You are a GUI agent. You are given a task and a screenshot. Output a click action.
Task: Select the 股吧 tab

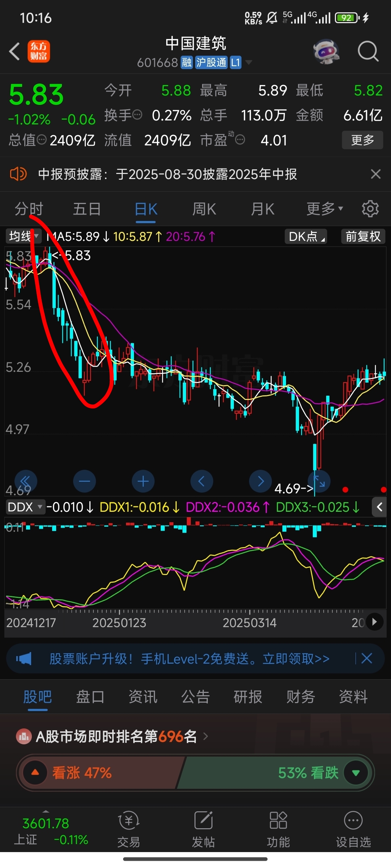[38, 697]
